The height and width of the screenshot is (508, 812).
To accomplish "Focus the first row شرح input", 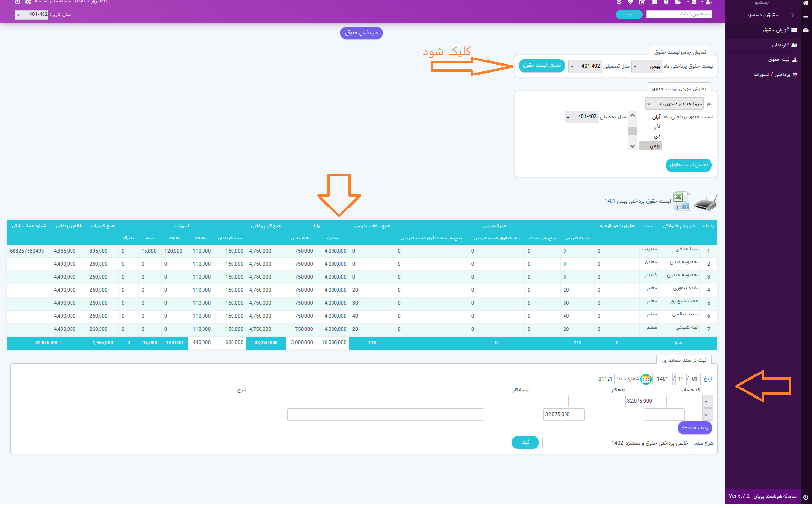I will (x=373, y=401).
